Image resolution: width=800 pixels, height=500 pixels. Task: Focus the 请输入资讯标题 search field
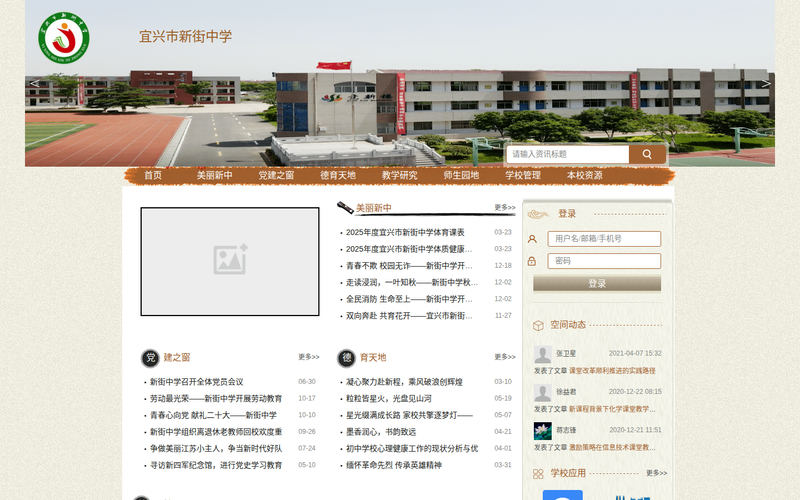pyautogui.click(x=568, y=154)
